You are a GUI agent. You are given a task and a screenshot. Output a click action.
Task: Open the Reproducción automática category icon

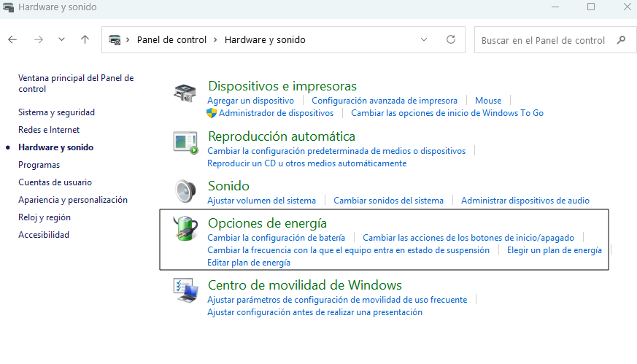(x=185, y=142)
